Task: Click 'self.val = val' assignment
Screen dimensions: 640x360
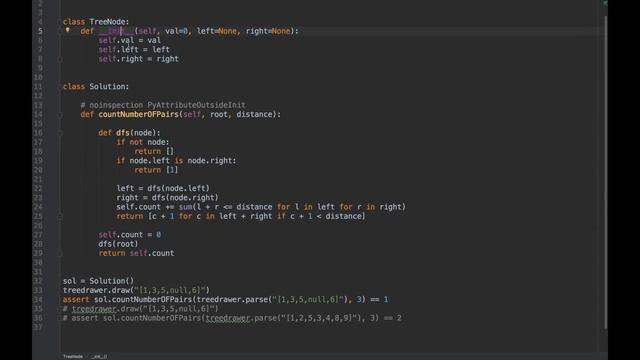Action: tap(129, 40)
